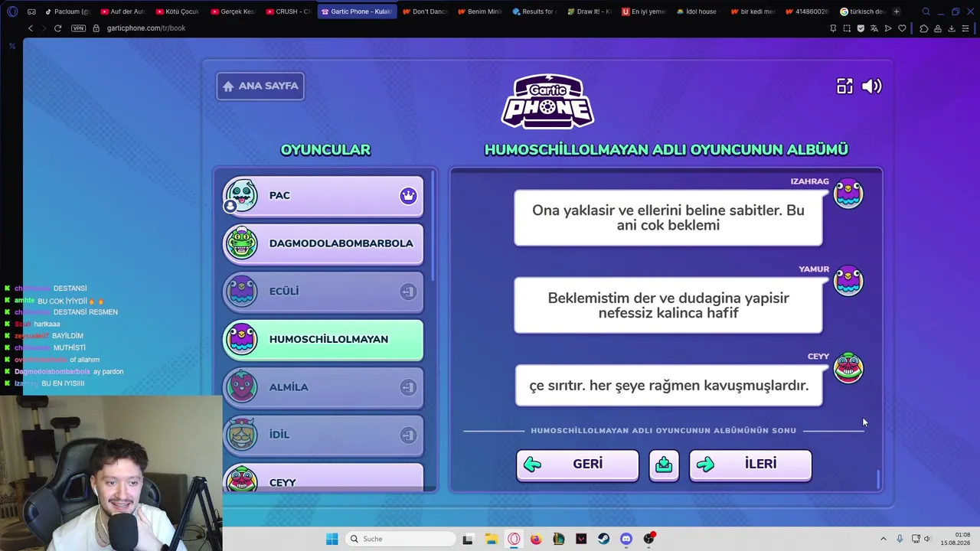
Task: Open a new browser tab
Action: 897,11
